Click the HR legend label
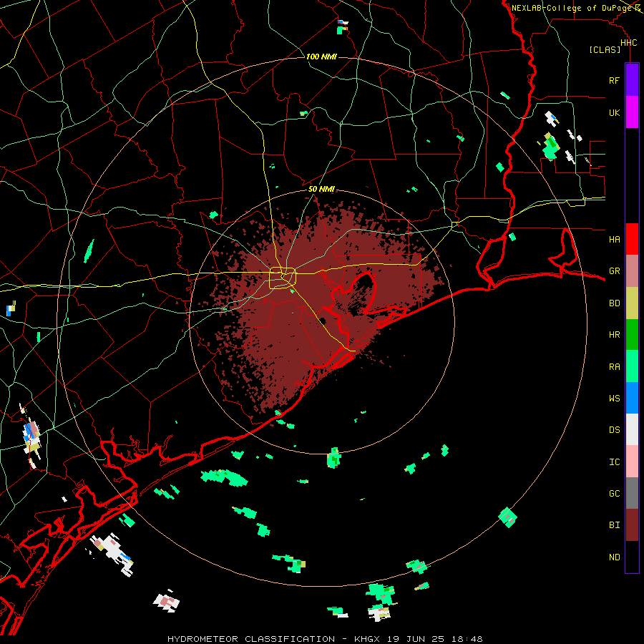 click(614, 335)
